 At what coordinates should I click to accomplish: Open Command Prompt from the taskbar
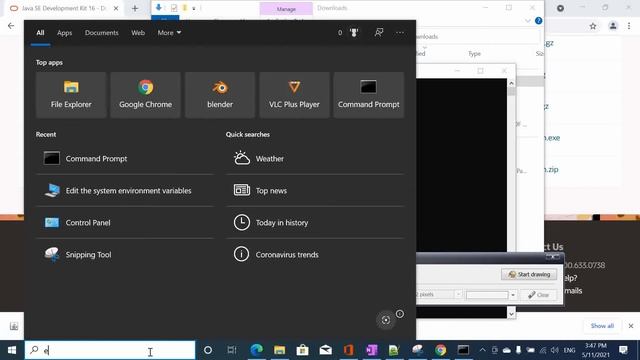[463, 350]
